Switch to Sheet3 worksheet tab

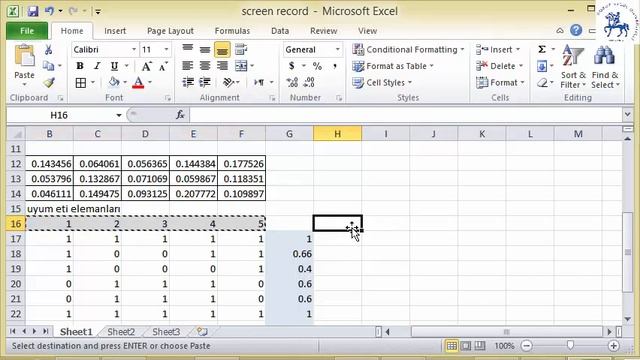(x=166, y=332)
